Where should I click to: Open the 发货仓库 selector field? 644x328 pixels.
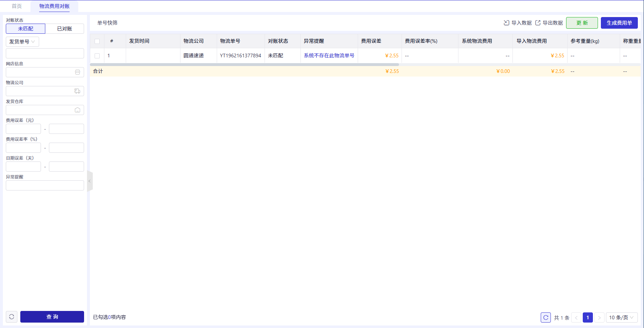pos(45,110)
